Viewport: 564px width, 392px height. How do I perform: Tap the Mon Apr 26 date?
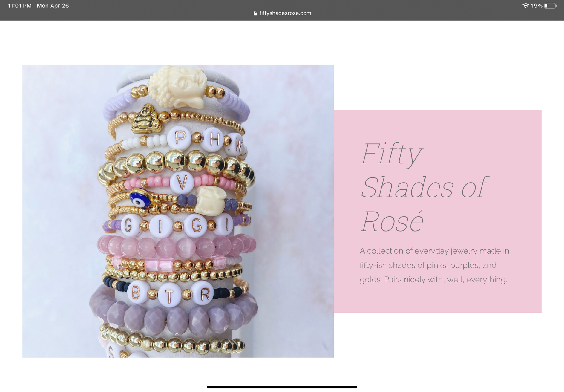pos(53,6)
